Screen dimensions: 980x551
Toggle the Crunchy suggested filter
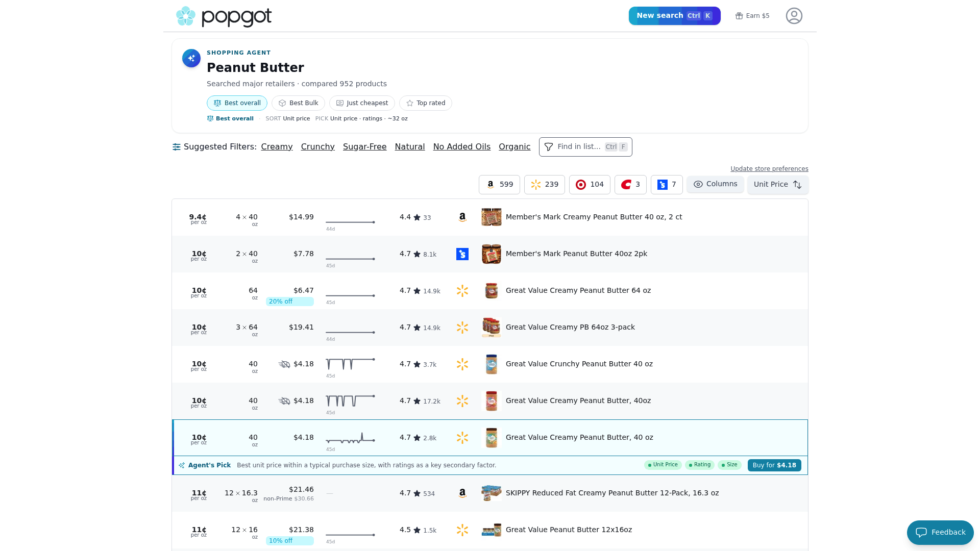click(x=318, y=147)
